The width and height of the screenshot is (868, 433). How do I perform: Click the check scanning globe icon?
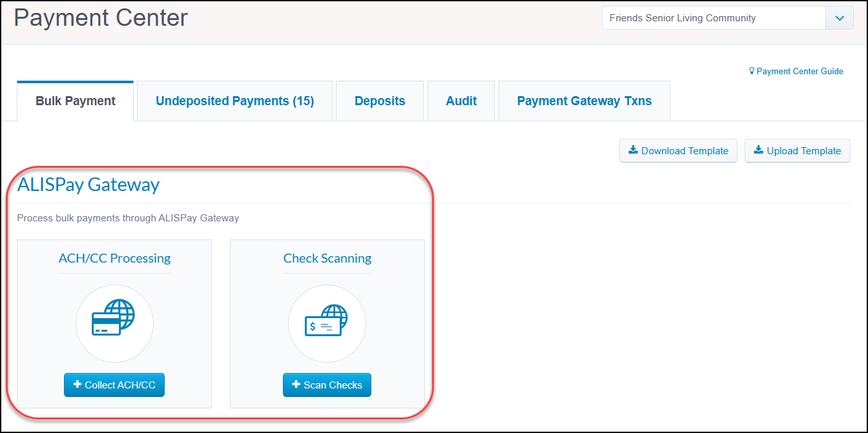(327, 321)
